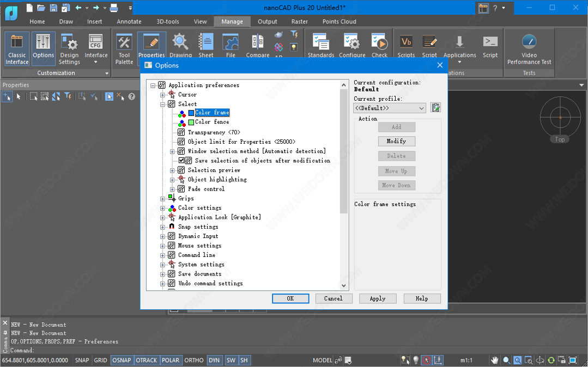Click the help question mark in Properties panel
The height and width of the screenshot is (367, 588).
(x=132, y=97)
